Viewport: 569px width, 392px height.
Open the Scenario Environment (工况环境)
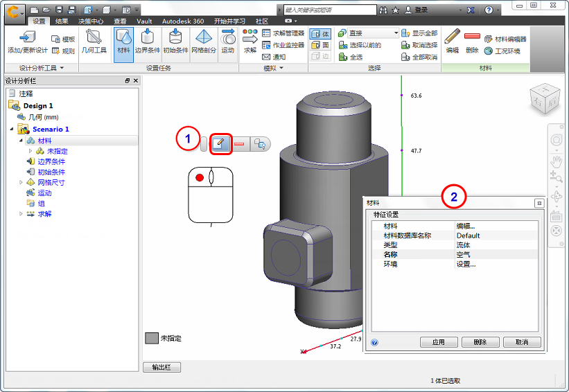(502, 51)
